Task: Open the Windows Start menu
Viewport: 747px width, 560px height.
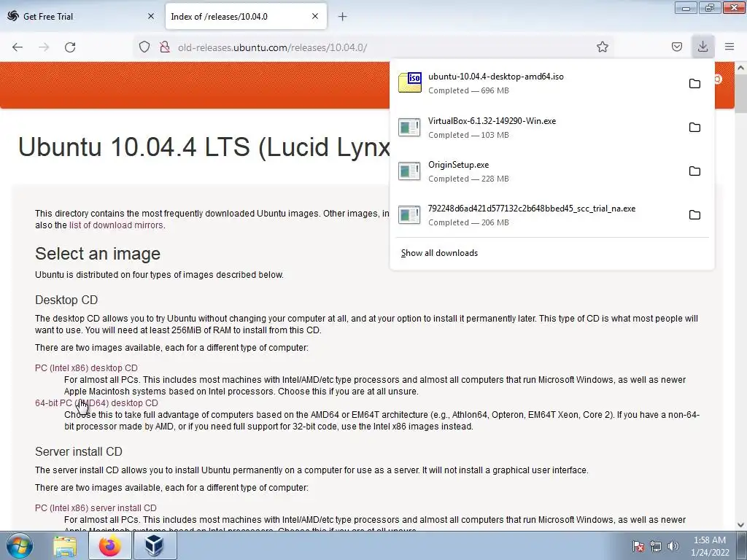Action: (20, 545)
